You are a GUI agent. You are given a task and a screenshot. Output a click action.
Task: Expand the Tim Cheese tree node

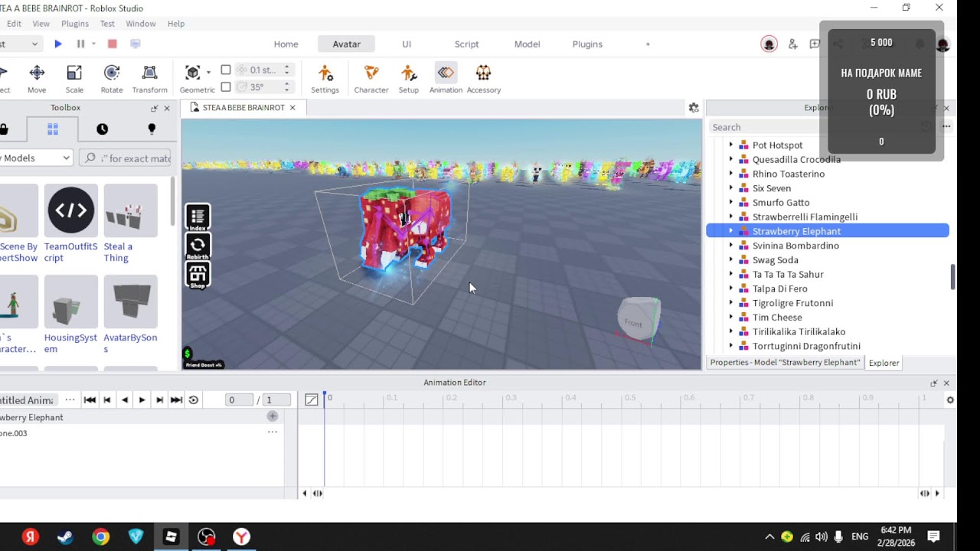[x=730, y=317]
